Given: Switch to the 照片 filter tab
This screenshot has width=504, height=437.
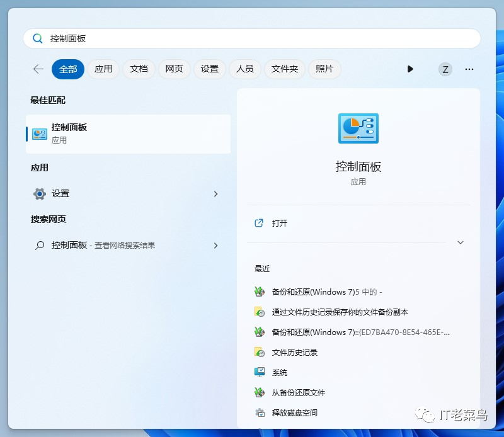Looking at the screenshot, I should point(324,69).
